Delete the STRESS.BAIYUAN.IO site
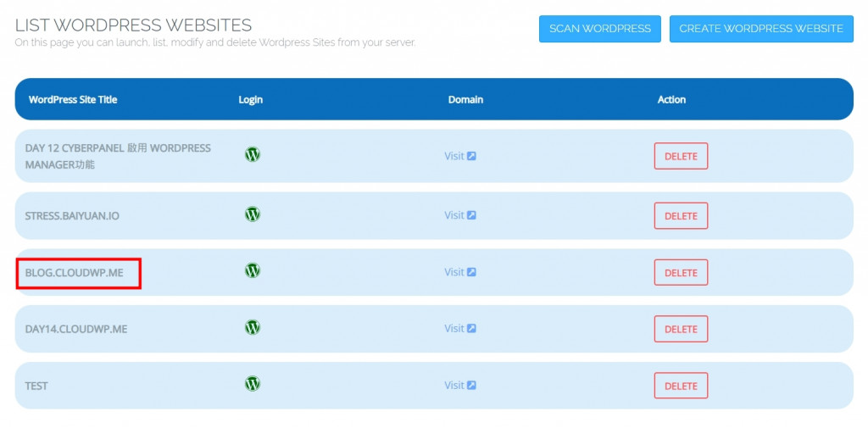868x428 pixels. pyautogui.click(x=681, y=216)
